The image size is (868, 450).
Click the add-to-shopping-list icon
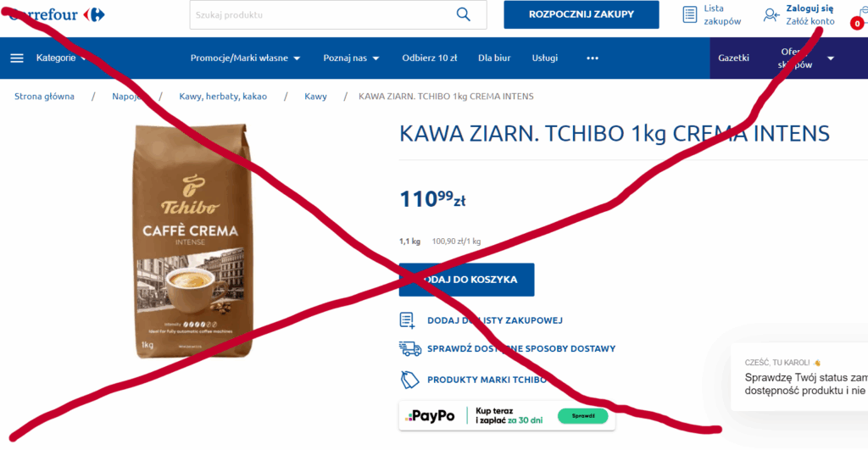pyautogui.click(x=408, y=320)
